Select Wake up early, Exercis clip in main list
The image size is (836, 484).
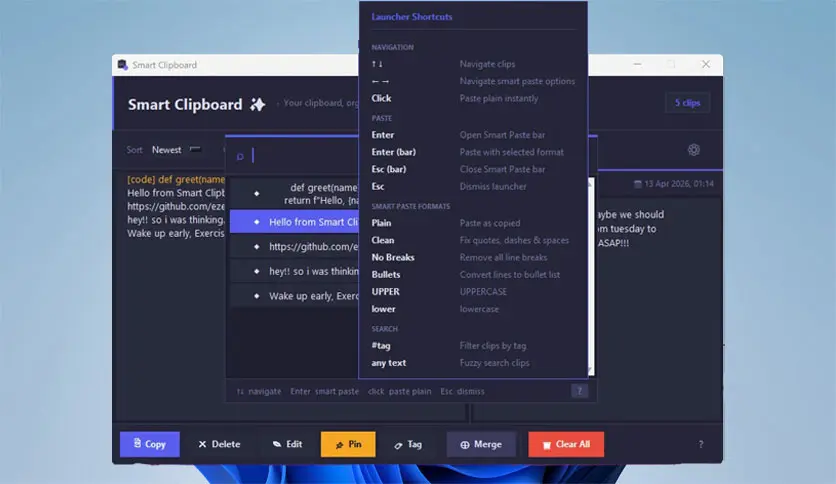coord(175,233)
